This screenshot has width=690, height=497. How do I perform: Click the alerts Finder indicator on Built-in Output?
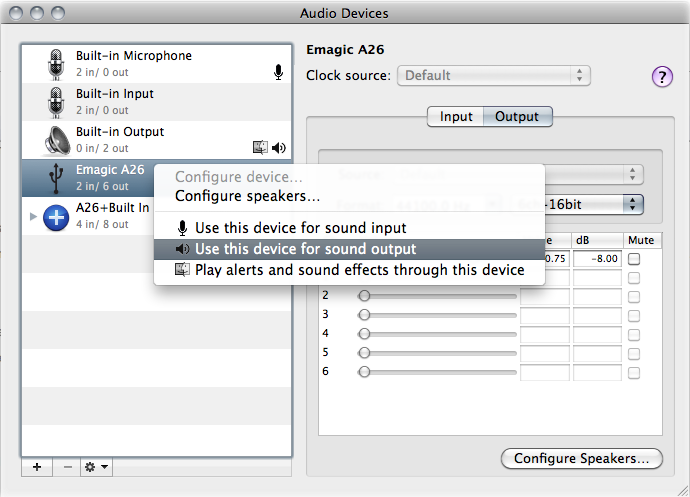(x=260, y=147)
